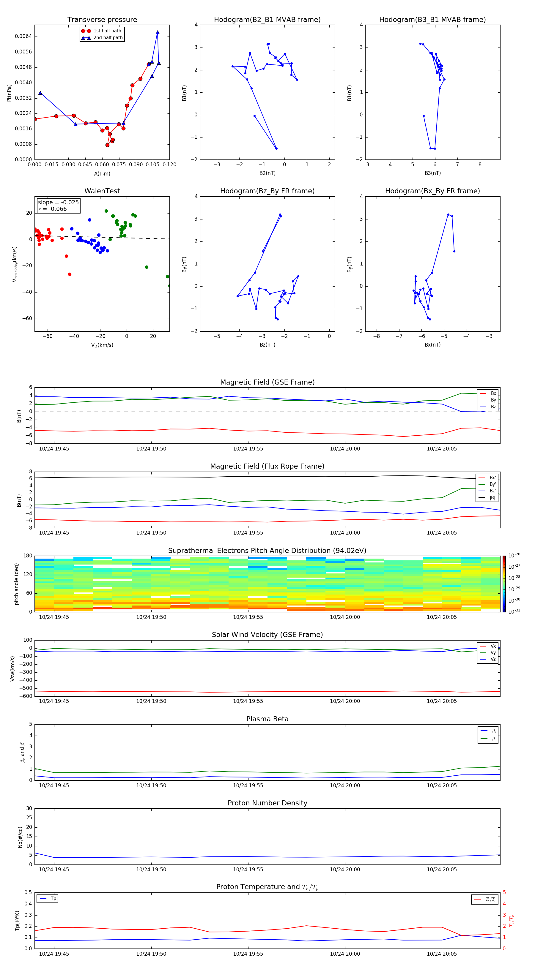Click 'pitch angle (deg)' axis label

coord(16,584)
